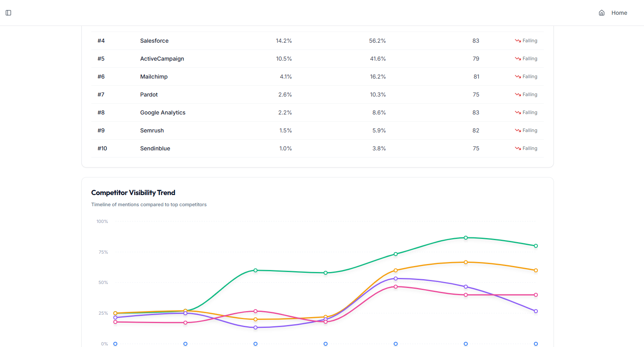Click the falling trend arrow for Salesforce
This screenshot has height=347, width=644.
point(518,41)
